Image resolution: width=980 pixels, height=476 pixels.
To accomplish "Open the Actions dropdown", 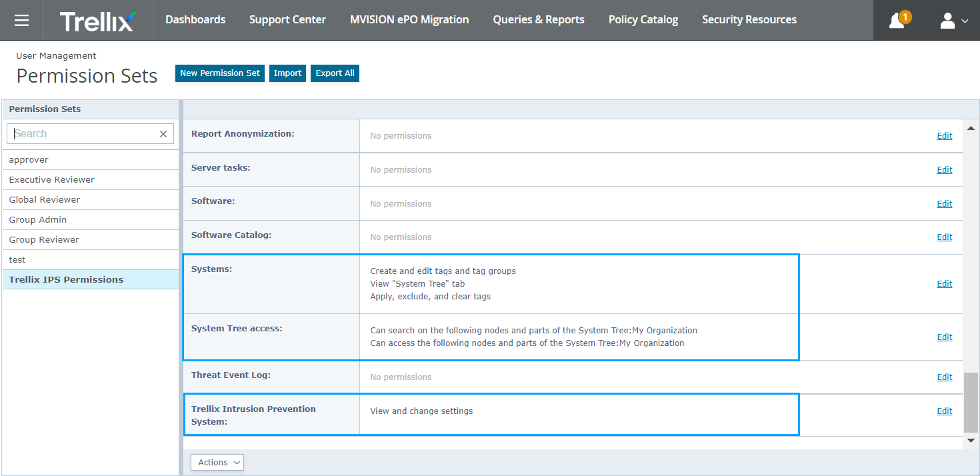I will (x=217, y=463).
